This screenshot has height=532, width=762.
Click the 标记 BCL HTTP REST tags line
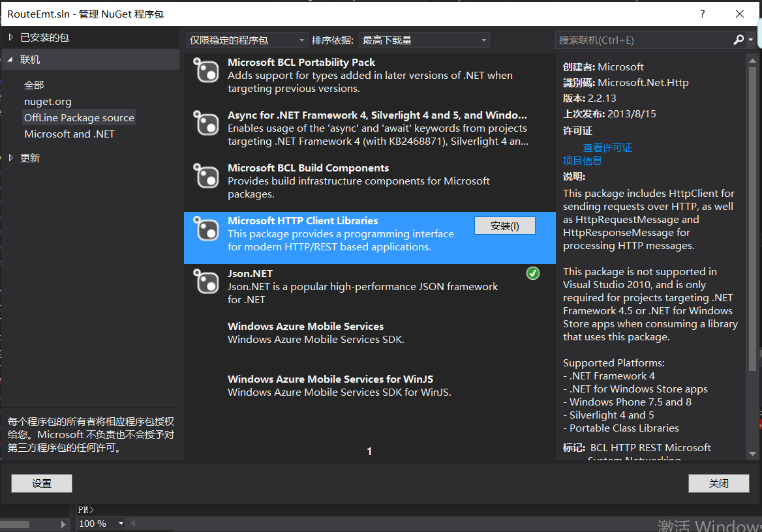tap(637, 447)
